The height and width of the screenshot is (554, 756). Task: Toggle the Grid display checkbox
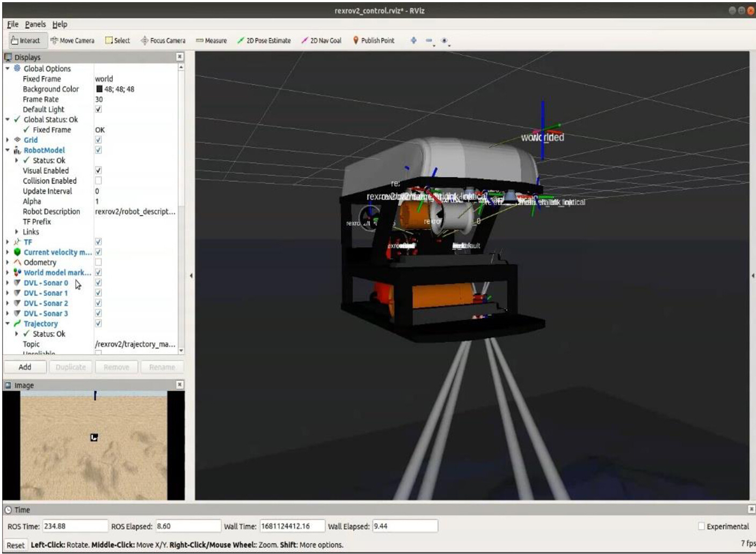point(98,140)
